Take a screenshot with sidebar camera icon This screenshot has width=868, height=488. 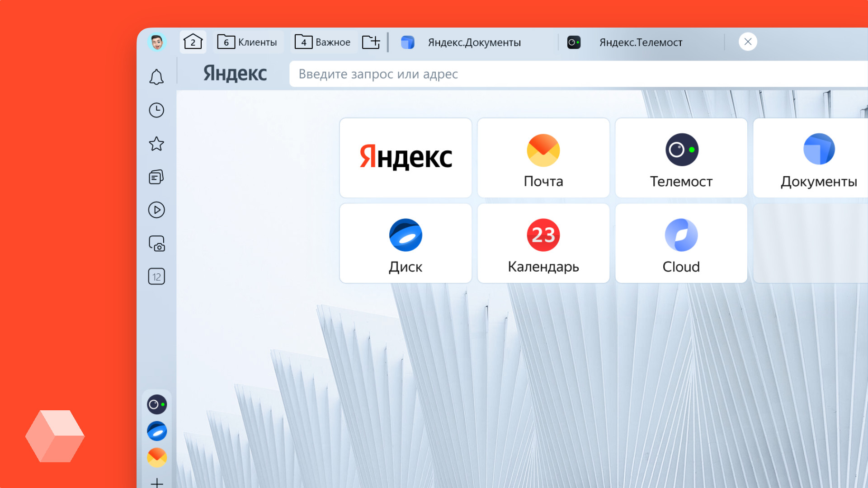(156, 244)
